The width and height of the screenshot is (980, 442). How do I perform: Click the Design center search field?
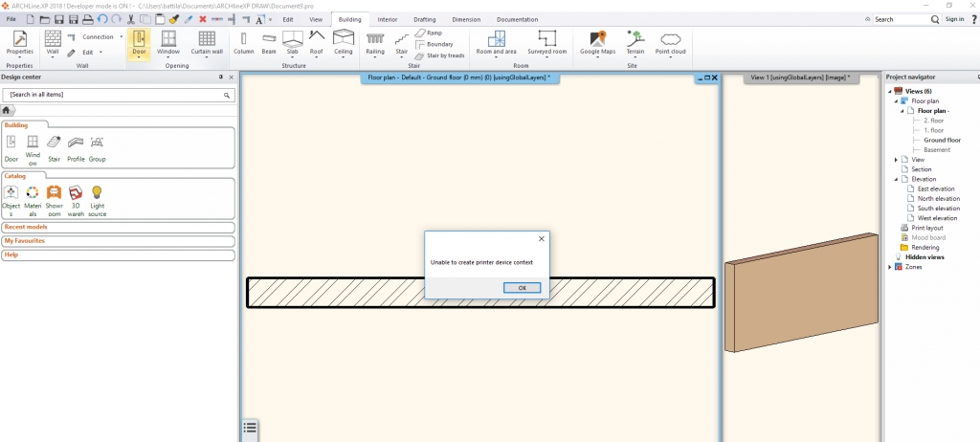(x=113, y=96)
